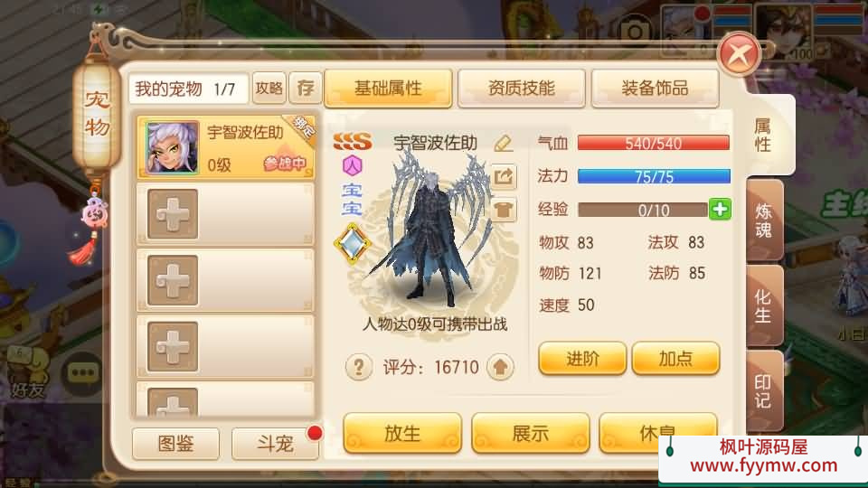Open the 化生 side tab
868x488 pixels.
(765, 306)
